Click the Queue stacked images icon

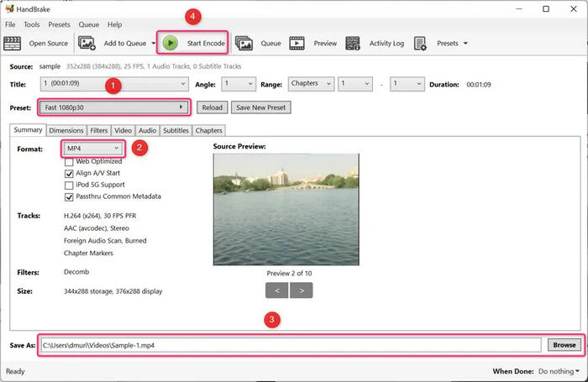coord(244,43)
